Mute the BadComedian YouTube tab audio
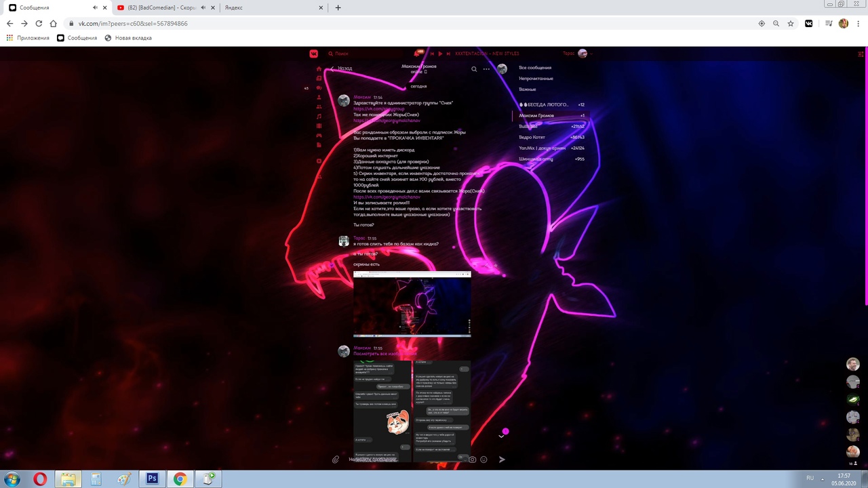 [x=203, y=8]
